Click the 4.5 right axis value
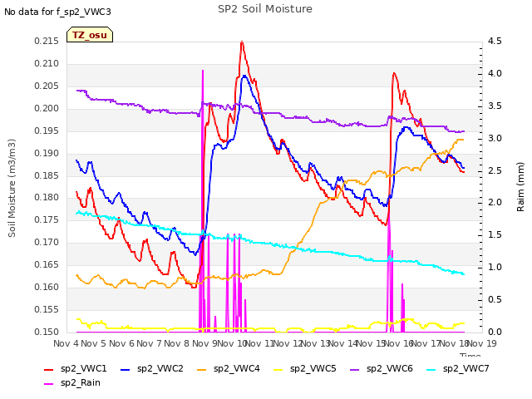 point(495,42)
